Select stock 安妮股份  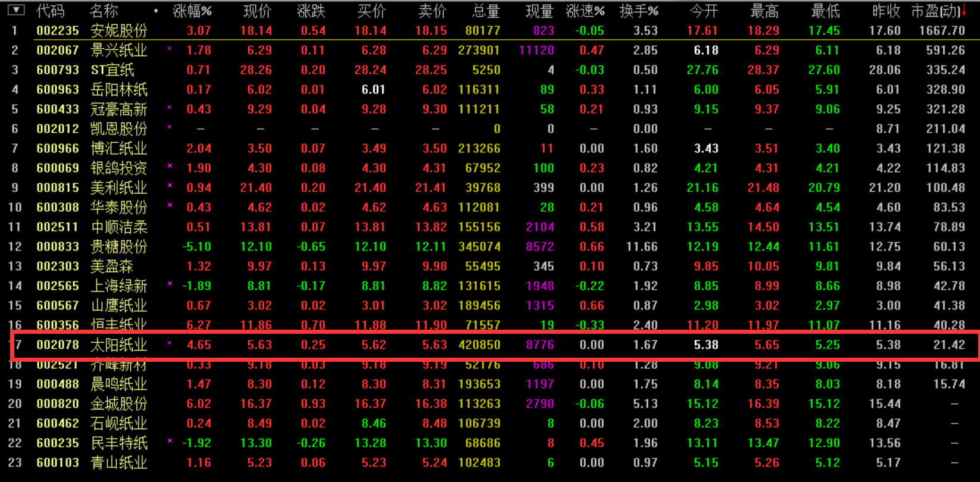118,30
